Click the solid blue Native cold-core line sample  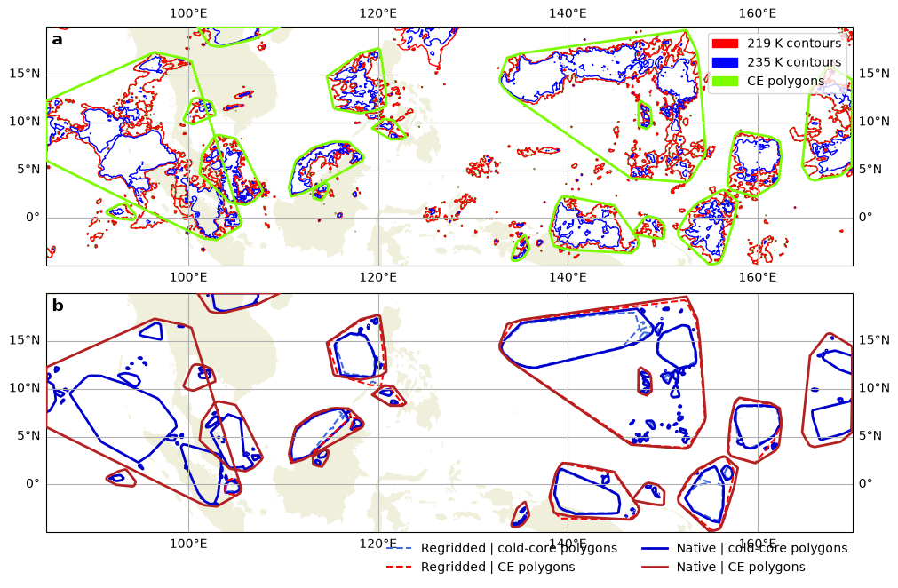pos(655,549)
